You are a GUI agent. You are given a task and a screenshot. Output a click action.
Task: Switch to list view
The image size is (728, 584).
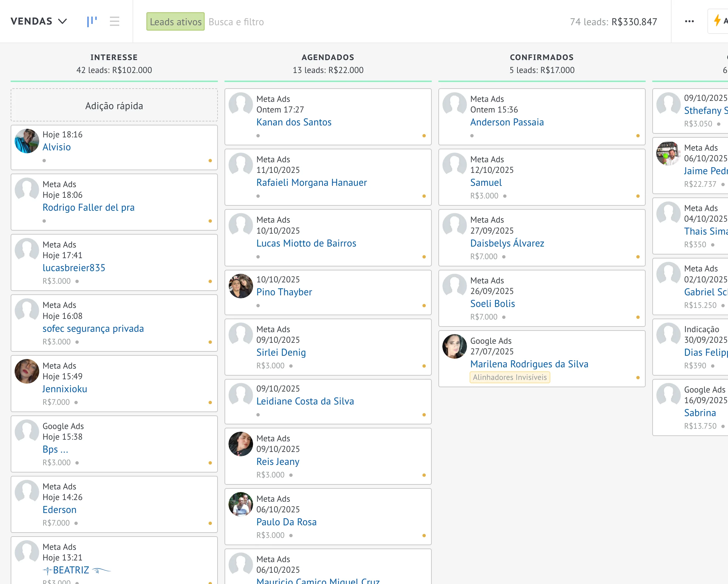(115, 21)
